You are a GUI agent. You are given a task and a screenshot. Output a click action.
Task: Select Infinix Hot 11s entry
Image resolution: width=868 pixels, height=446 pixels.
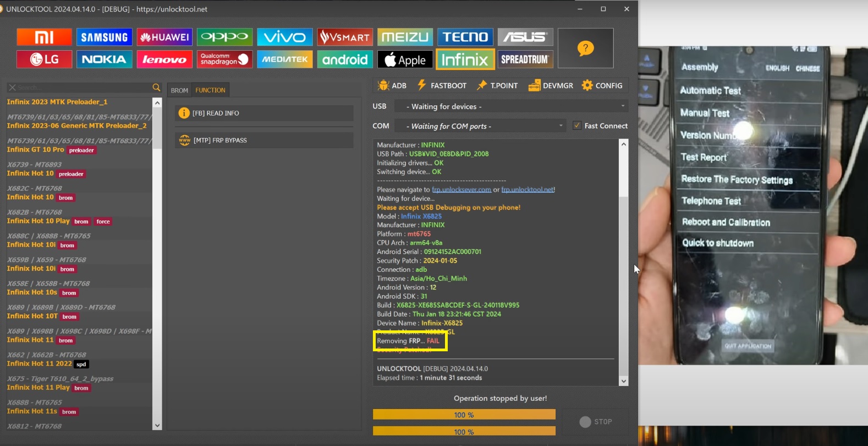42,411
